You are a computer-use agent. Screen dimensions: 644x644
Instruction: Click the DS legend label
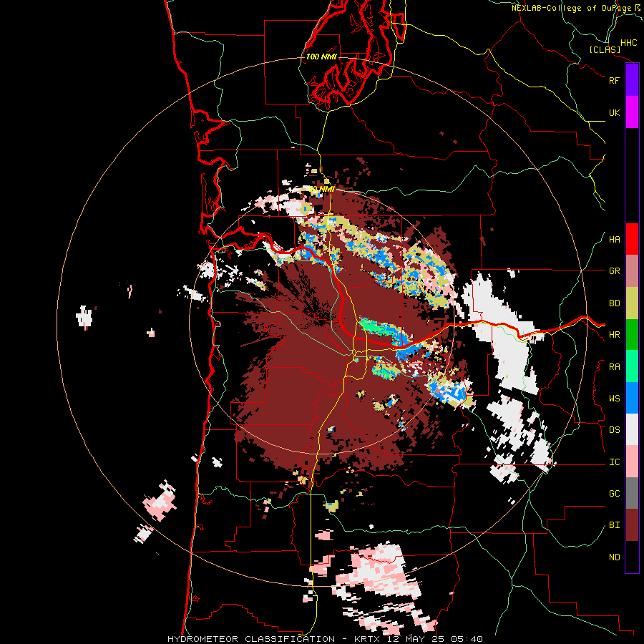pyautogui.click(x=614, y=430)
